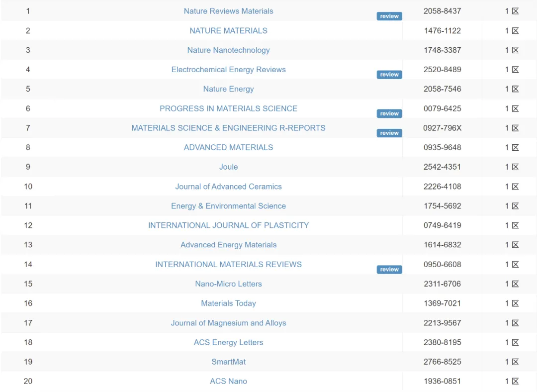Click zone icon in Journal of Advanced Ceramics row
The height and width of the screenshot is (392, 537).
pyautogui.click(x=516, y=187)
